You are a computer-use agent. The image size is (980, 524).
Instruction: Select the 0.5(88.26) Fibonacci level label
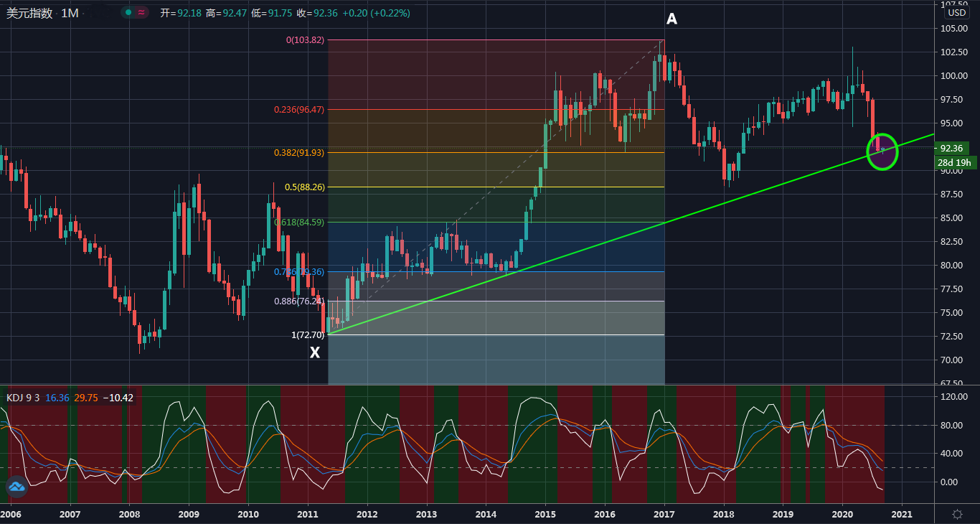(305, 187)
